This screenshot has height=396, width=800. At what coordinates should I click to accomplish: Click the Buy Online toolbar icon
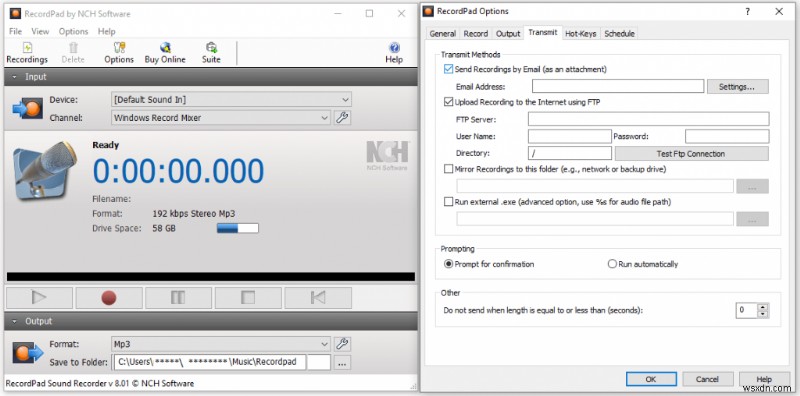coord(165,53)
